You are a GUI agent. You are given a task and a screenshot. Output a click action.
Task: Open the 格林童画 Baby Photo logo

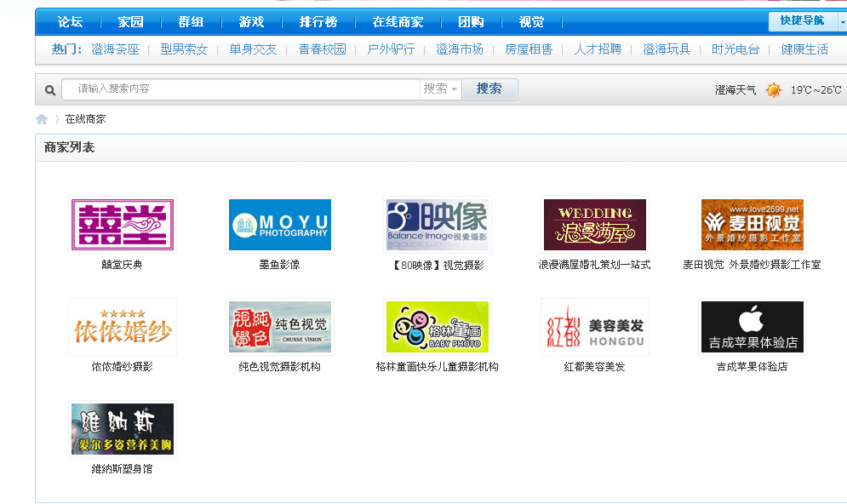(x=438, y=327)
